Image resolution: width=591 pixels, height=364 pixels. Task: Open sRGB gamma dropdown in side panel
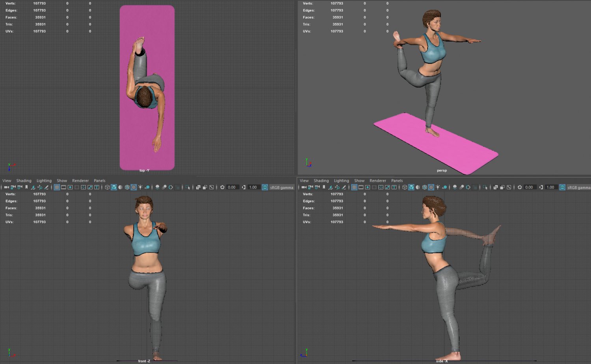point(579,187)
